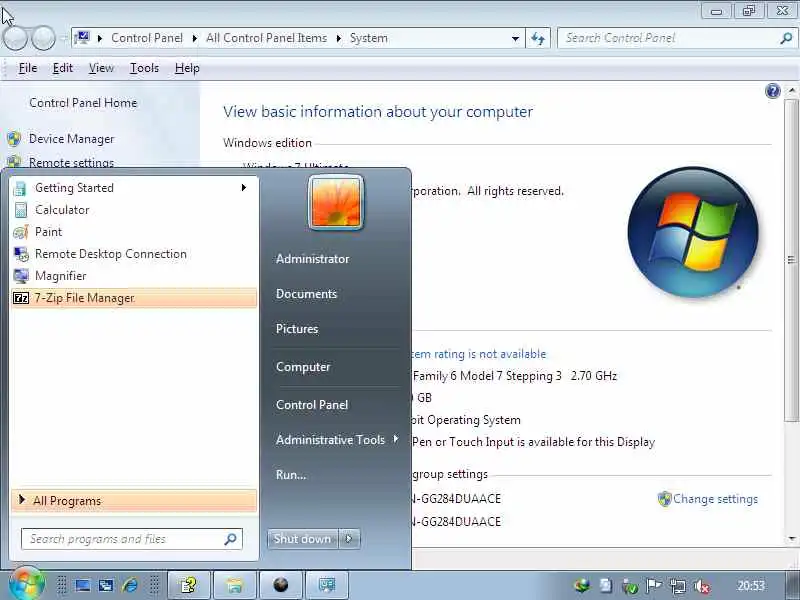Image resolution: width=800 pixels, height=600 pixels.
Task: Open the Tools menu
Action: click(144, 68)
